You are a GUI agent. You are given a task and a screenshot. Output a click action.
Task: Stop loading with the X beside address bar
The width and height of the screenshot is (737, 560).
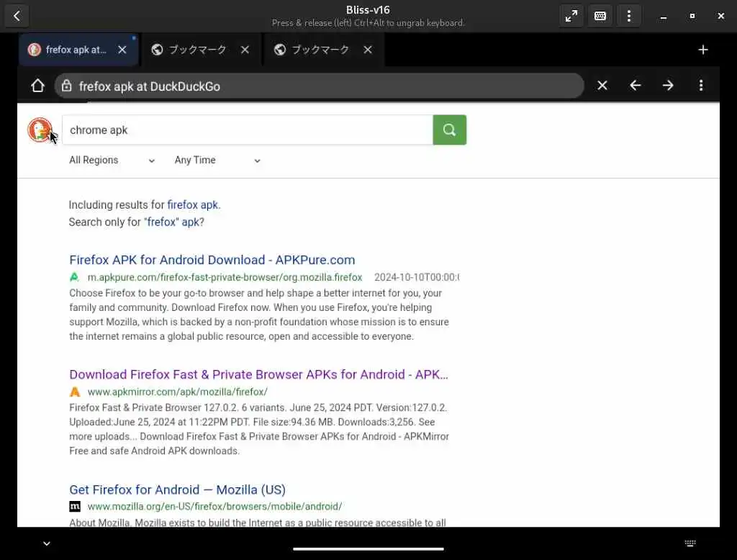tap(602, 86)
